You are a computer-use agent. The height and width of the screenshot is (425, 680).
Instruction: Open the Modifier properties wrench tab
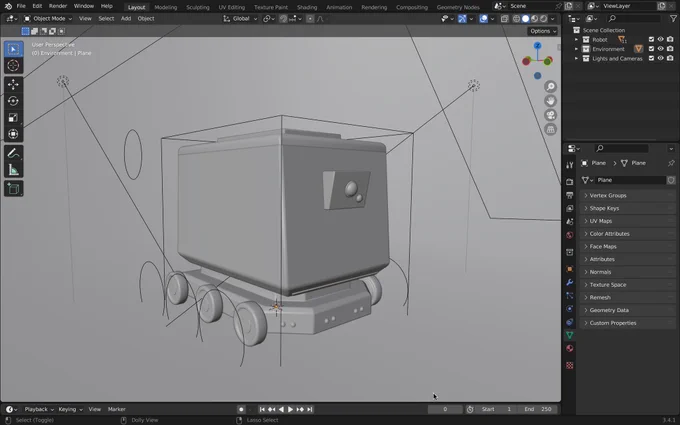(569, 282)
